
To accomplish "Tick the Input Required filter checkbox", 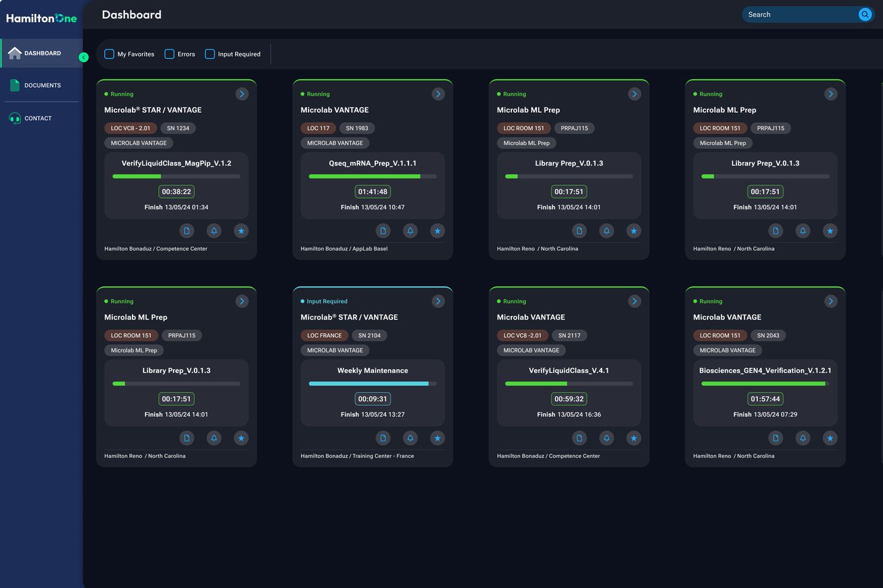I will [x=210, y=54].
